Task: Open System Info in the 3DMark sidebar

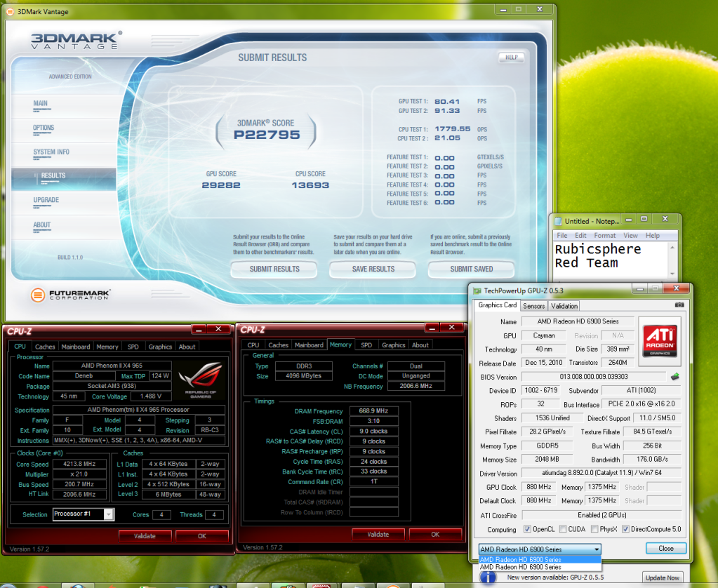Action: coord(51,152)
